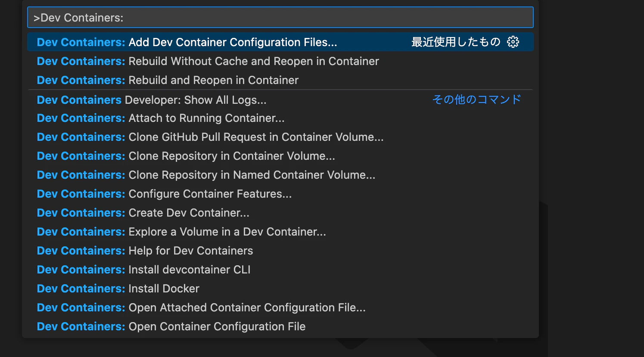Click the gear icon beside Add Dev Container Configuration Files
The image size is (644, 357).
513,42
